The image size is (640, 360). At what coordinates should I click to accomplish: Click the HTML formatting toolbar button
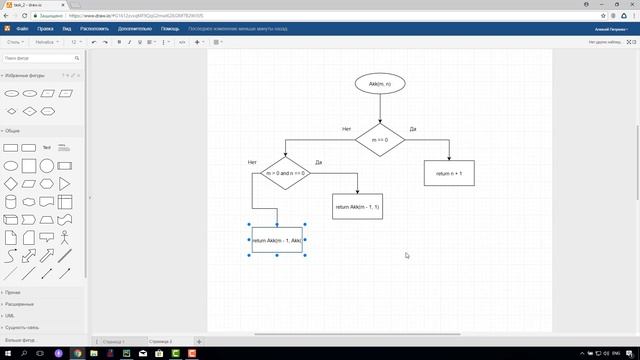(182, 42)
